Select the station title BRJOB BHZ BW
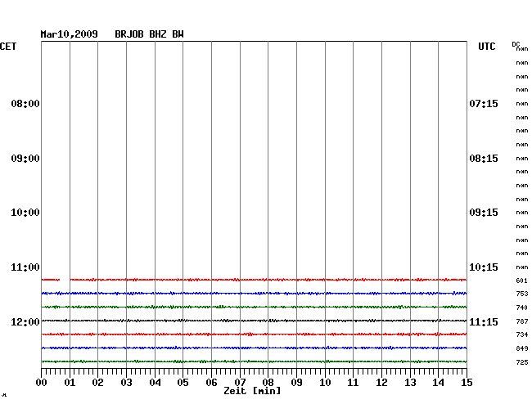Image resolution: width=532 pixels, height=404 pixels. (149, 34)
